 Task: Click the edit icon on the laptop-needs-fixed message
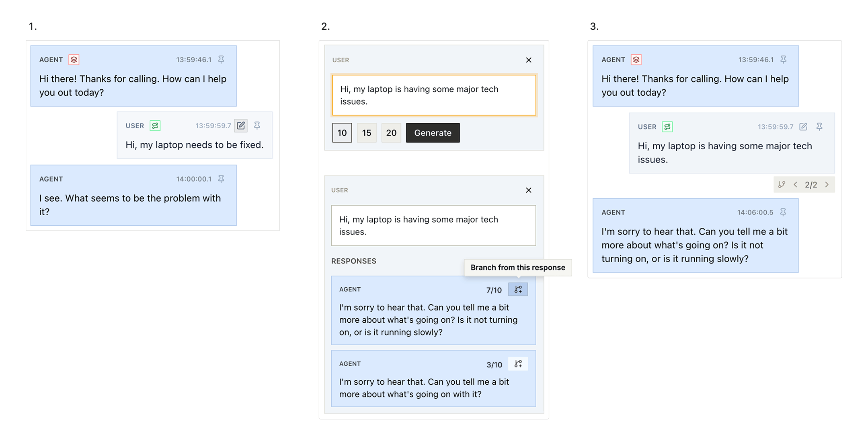pyautogui.click(x=241, y=126)
